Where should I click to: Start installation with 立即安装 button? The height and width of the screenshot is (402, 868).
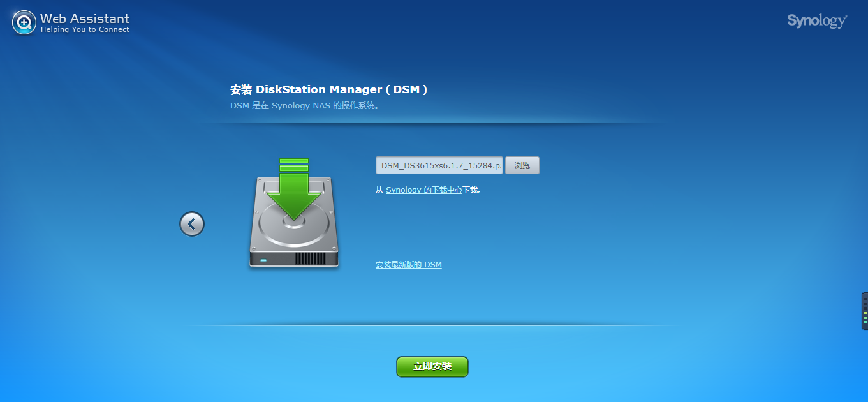[432, 367]
